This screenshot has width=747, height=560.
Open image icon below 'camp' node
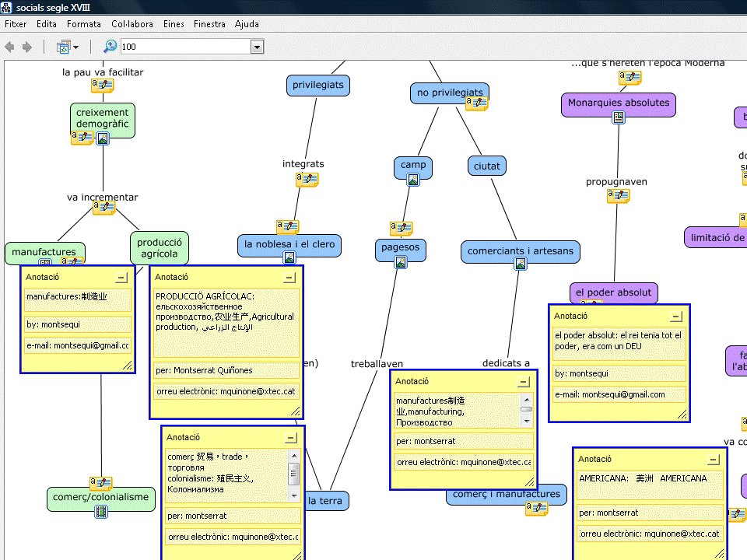413,180
